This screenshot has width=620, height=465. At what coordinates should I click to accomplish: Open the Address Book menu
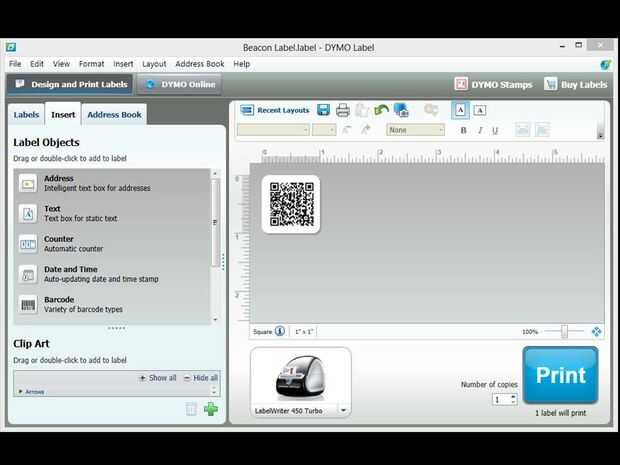click(x=200, y=64)
